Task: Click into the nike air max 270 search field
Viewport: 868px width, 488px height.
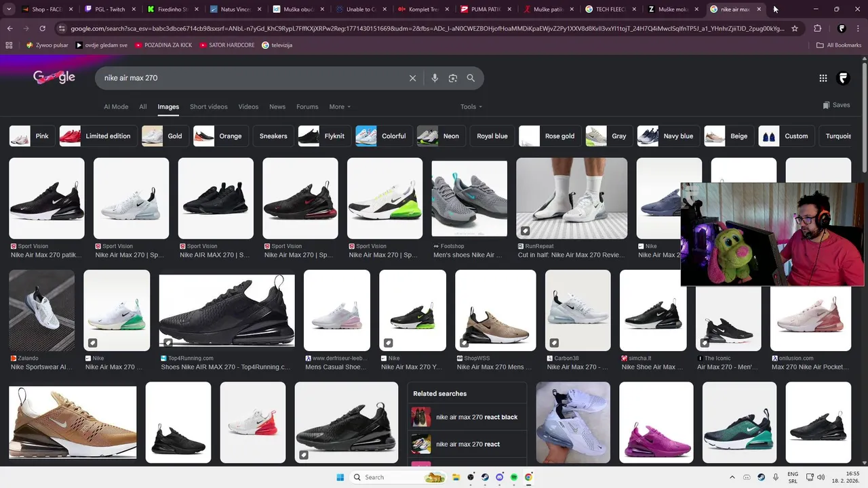Action: pyautogui.click(x=251, y=78)
